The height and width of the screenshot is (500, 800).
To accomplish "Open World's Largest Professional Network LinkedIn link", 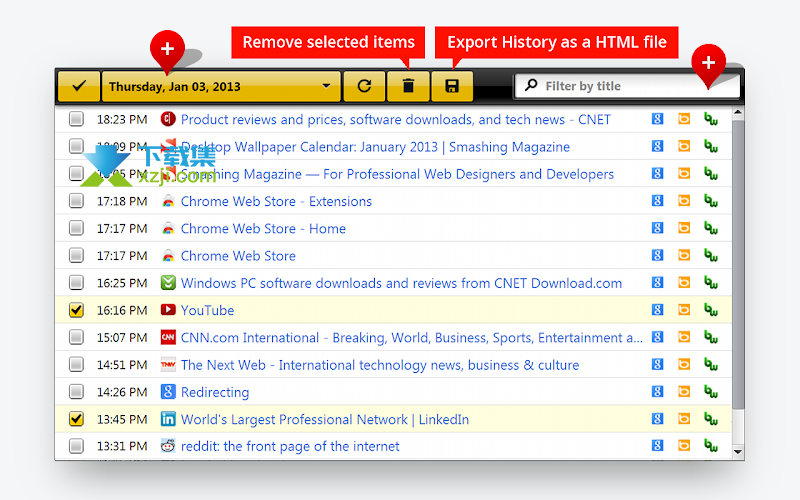I will pyautogui.click(x=324, y=419).
